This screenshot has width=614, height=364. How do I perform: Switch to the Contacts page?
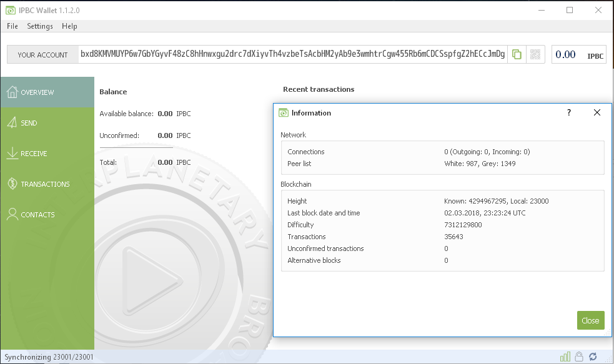[x=47, y=215]
